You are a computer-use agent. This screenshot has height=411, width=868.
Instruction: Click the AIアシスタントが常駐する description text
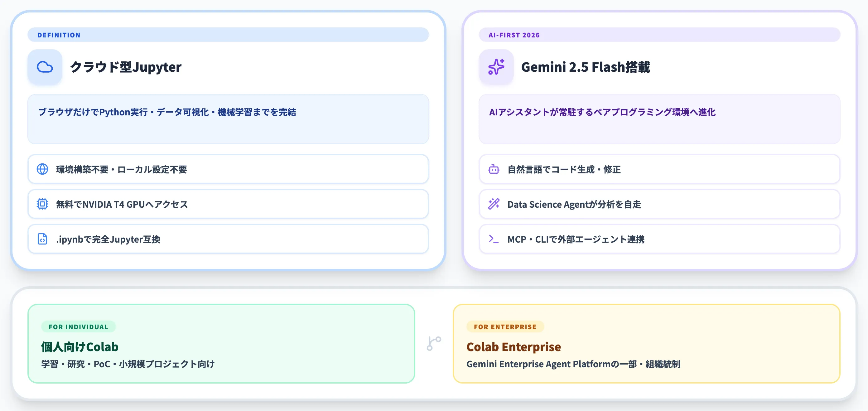pos(602,112)
